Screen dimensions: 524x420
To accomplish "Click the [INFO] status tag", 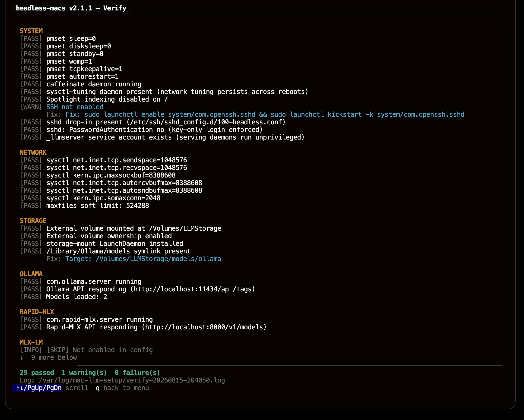I will tap(31, 350).
